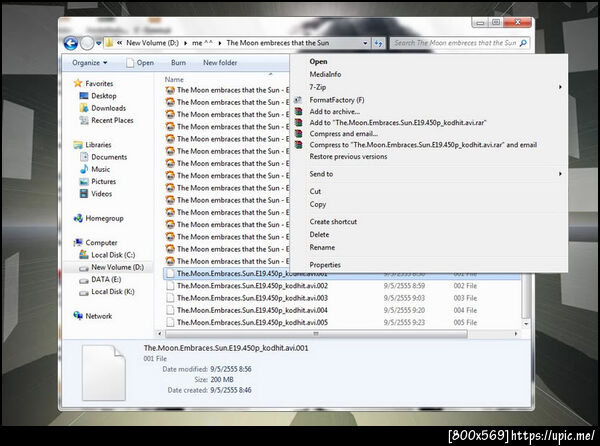Click the vertical scrollbar down arrow
This screenshot has height=446, width=600.
[x=526, y=324]
